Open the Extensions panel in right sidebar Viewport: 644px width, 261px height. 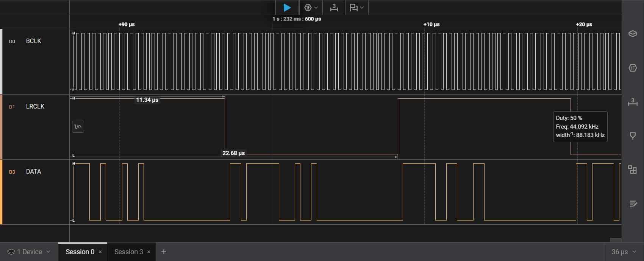[x=633, y=169]
